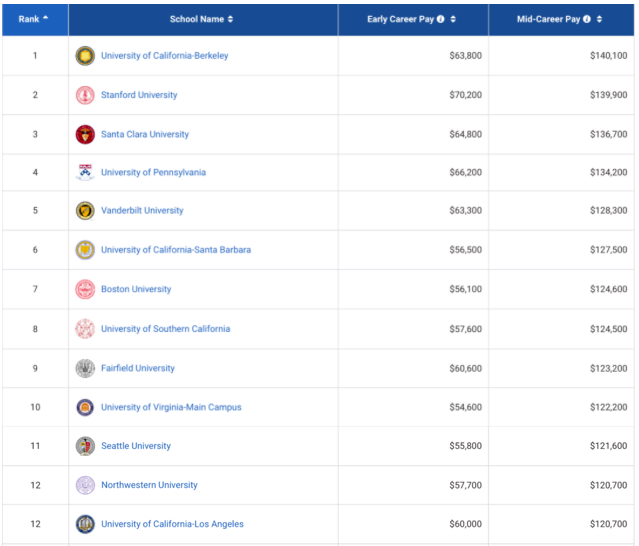Select the $55,800 early pay cell
This screenshot has height=546, width=639.
point(413,446)
